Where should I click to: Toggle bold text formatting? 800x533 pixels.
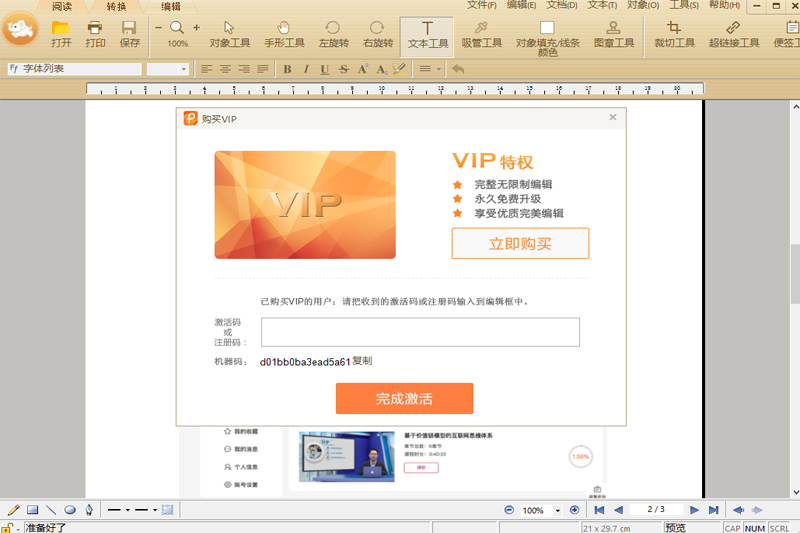[288, 69]
